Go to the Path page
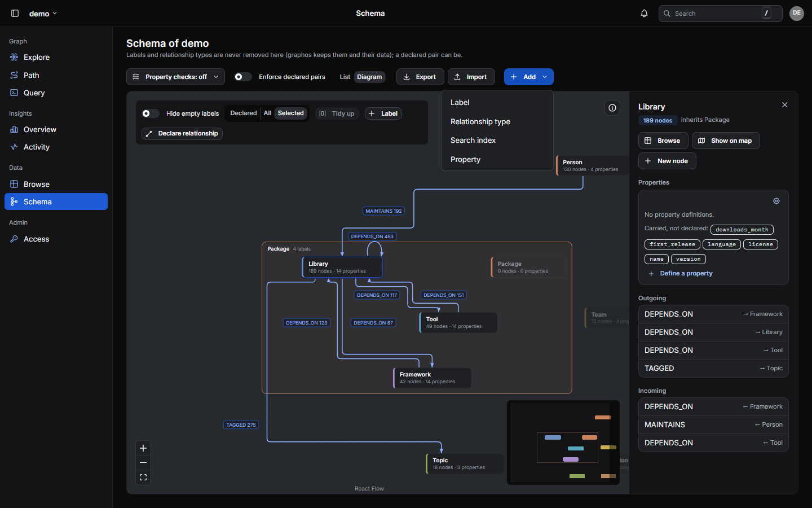 pyautogui.click(x=56, y=75)
